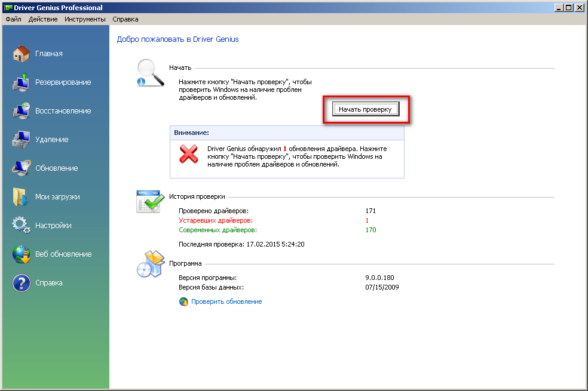
Task: Click the magnifying glass scan icon
Action: (150, 73)
